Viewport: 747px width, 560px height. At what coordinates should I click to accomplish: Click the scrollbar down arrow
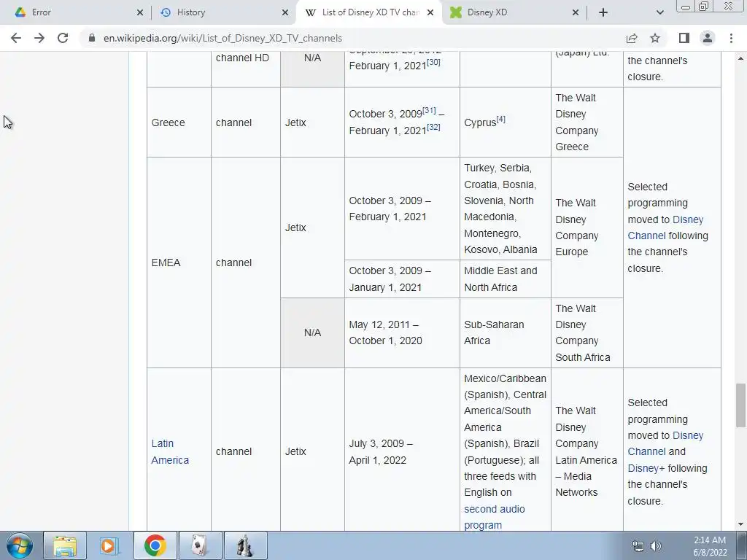pos(740,524)
